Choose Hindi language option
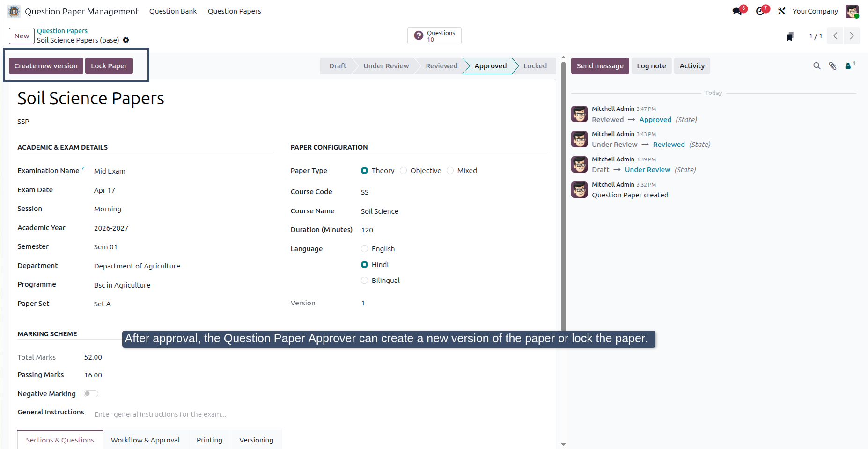 [364, 265]
